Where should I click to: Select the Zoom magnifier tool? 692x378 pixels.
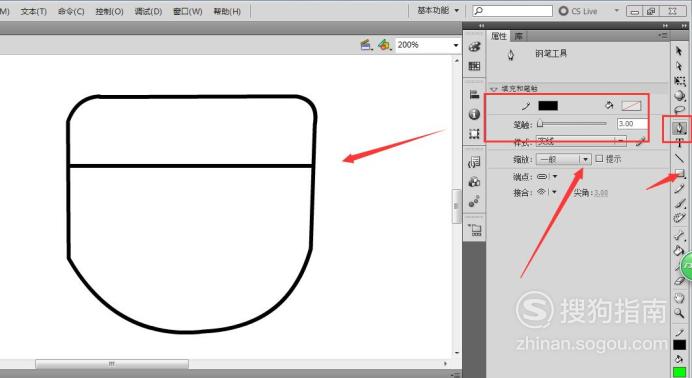679,313
